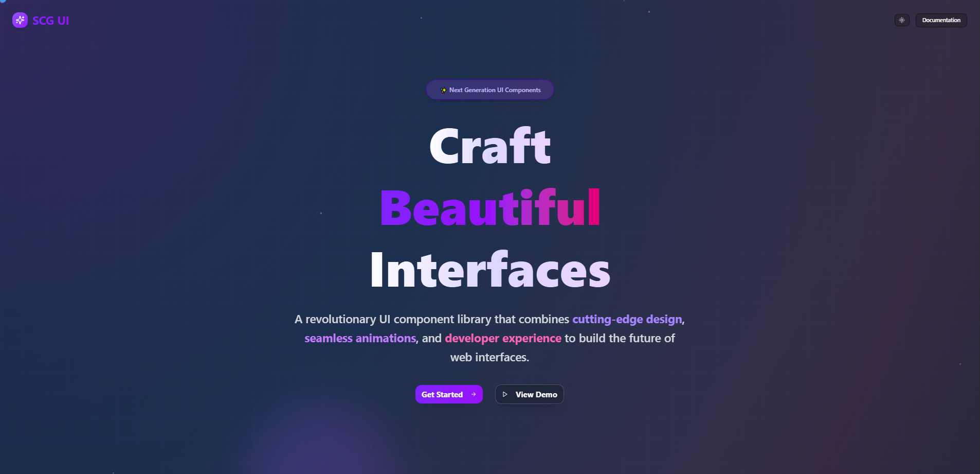Click the sparkle emoji in the announcement badge
Image resolution: width=980 pixels, height=474 pixels.
[443, 90]
